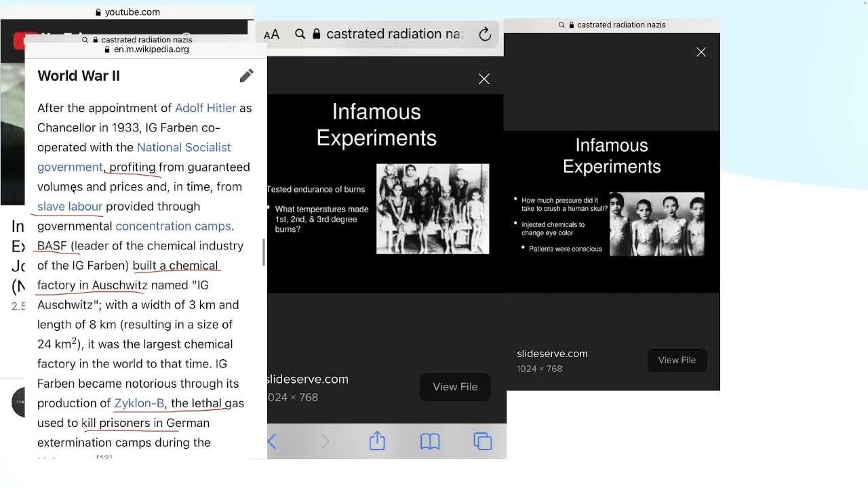Click the World War II section heading
This screenshot has height=488, width=868.
(x=79, y=76)
